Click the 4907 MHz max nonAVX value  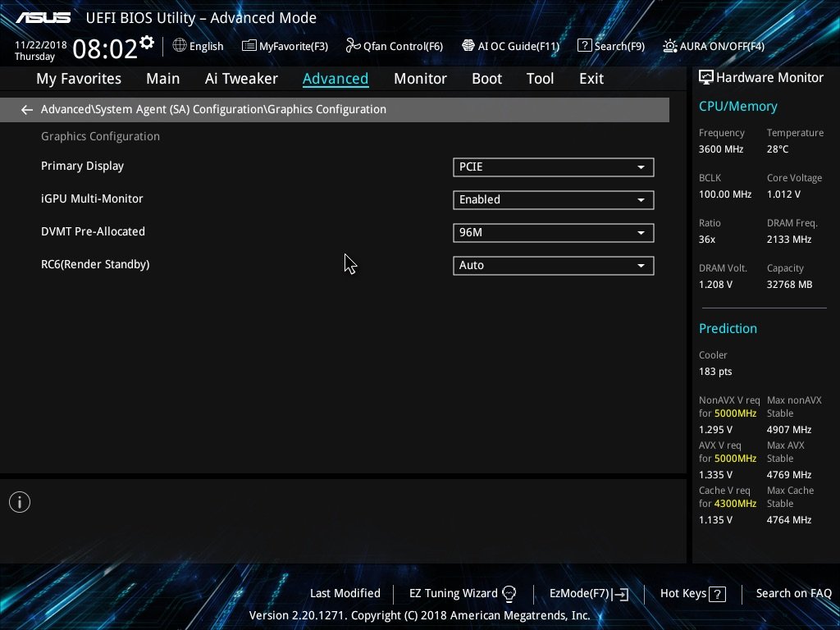788,430
